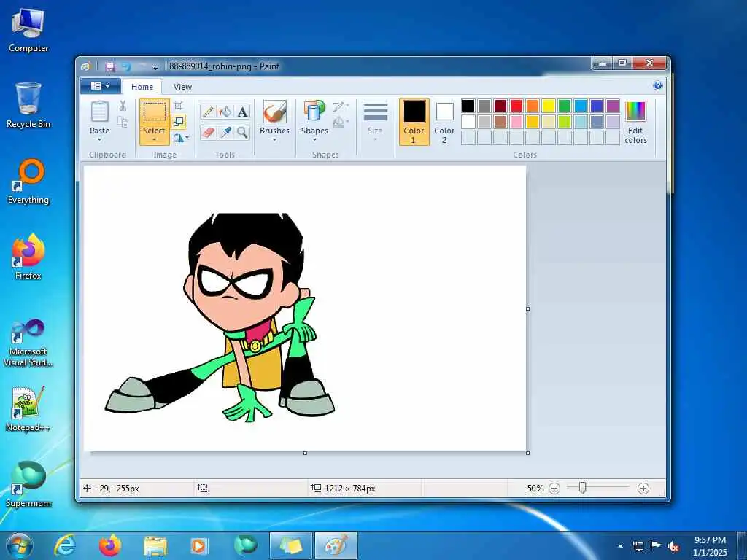This screenshot has height=560, width=747.
Task: Click the Paste clipboard icon
Action: [99, 112]
